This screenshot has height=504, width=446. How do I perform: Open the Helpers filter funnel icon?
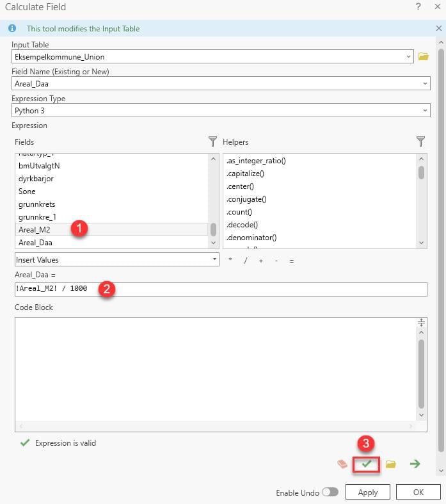pos(420,142)
